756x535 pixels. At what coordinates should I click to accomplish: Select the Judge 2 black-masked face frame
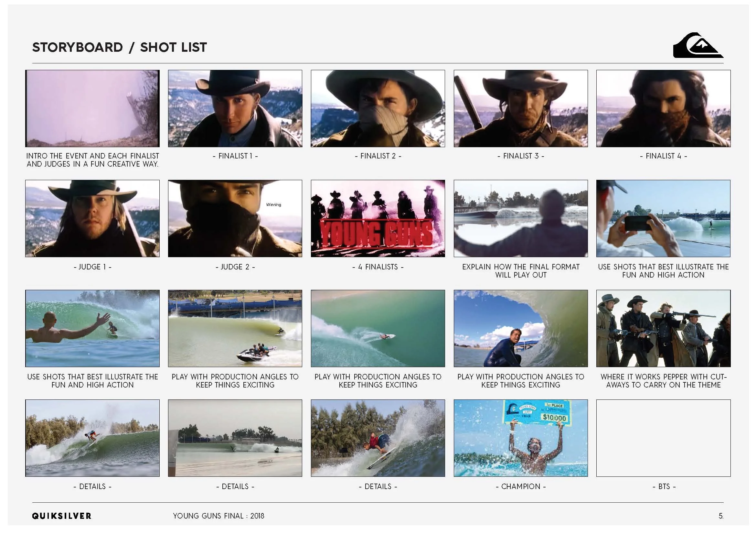(x=235, y=218)
